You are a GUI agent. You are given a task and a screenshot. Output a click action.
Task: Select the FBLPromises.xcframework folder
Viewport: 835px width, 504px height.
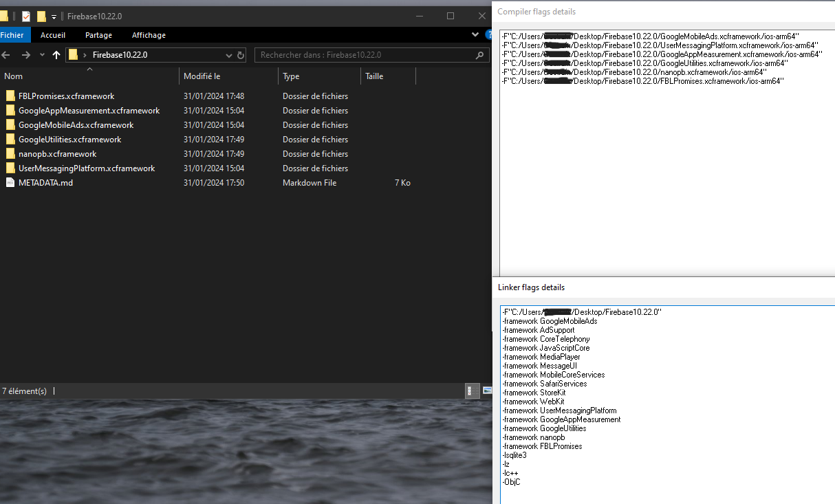click(67, 96)
